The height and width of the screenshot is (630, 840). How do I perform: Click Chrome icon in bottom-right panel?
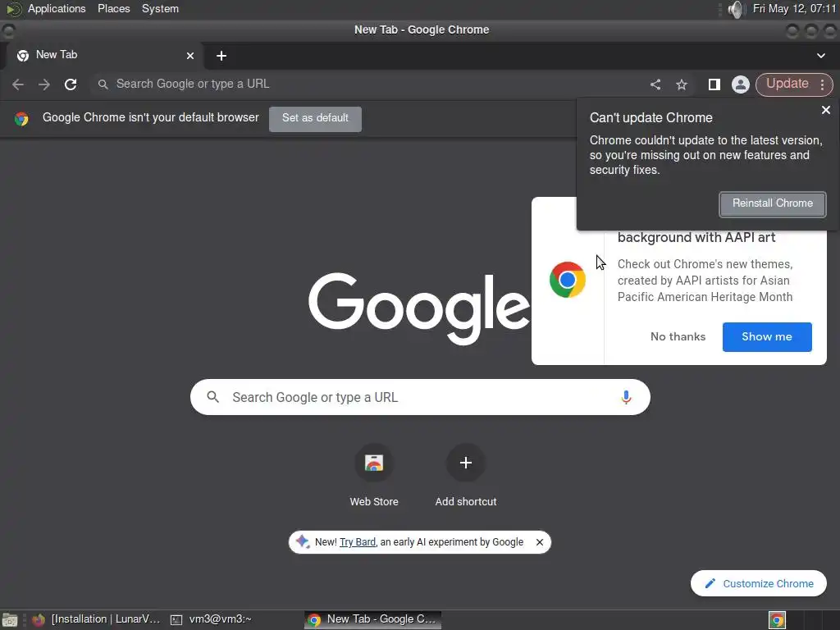click(x=777, y=620)
